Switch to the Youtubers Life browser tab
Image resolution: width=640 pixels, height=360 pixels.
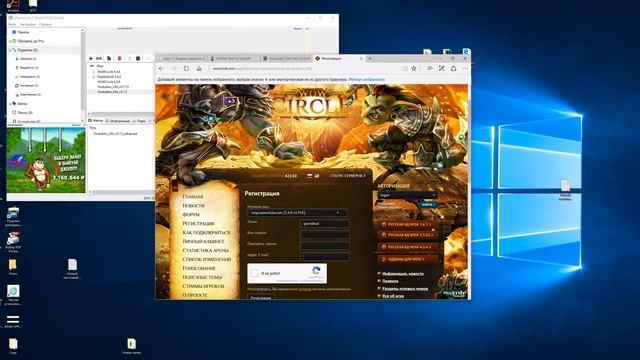287,58
